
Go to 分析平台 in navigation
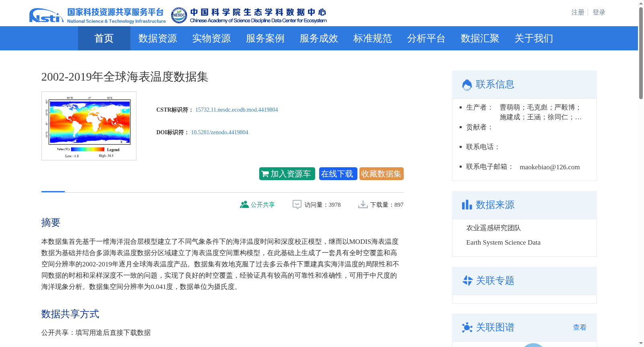click(426, 38)
